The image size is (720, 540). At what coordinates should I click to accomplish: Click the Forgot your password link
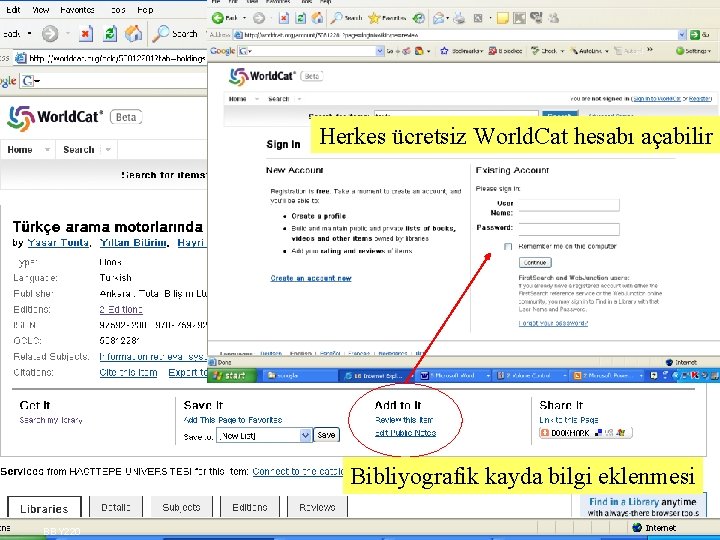[553, 323]
